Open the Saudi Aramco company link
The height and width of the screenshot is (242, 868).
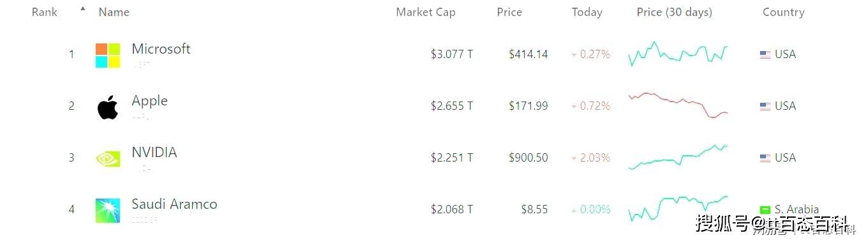[x=174, y=204]
